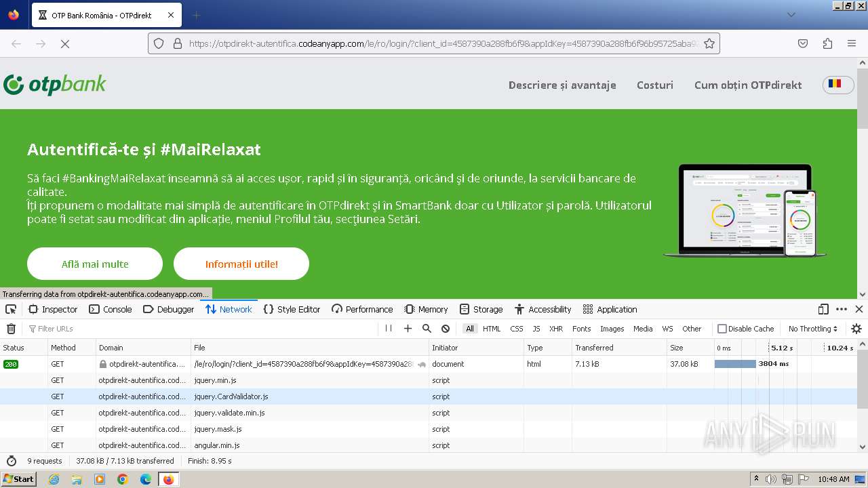Open the Storage tab
Viewport: 868px width, 488px height.
pos(481,309)
